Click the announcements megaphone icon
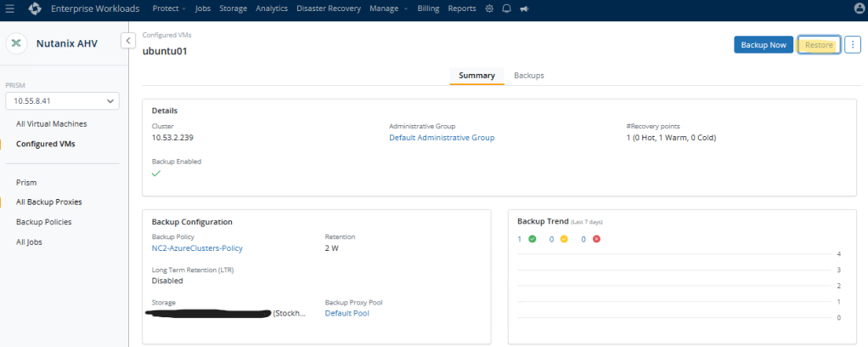The width and height of the screenshot is (868, 347). pyautogui.click(x=524, y=9)
